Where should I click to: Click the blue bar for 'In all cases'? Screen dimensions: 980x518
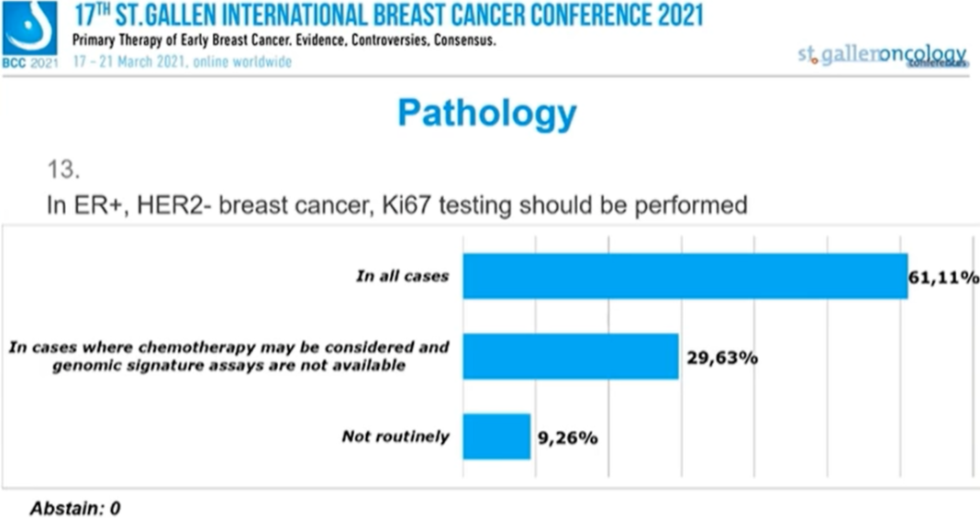pos(685,276)
